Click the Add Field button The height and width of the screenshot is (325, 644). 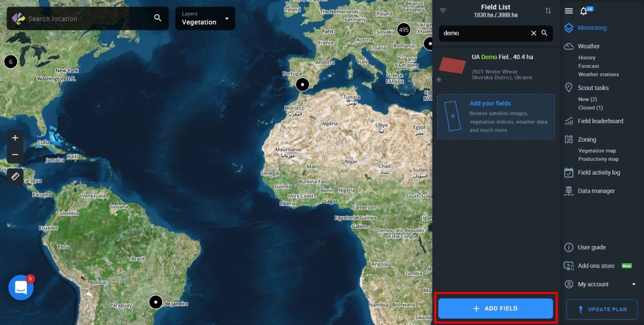pos(495,308)
